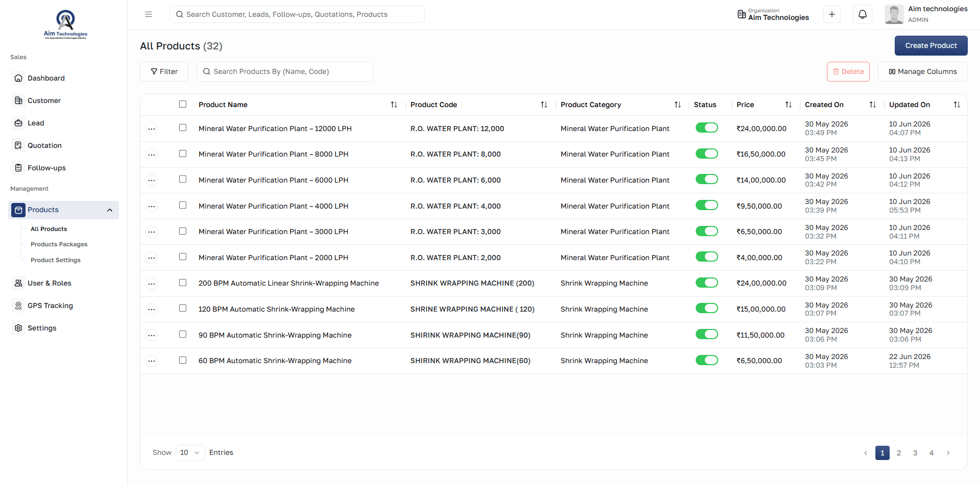Check the 8000 LPH plant row
Viewport: 980px width, 485px height.
183,154
